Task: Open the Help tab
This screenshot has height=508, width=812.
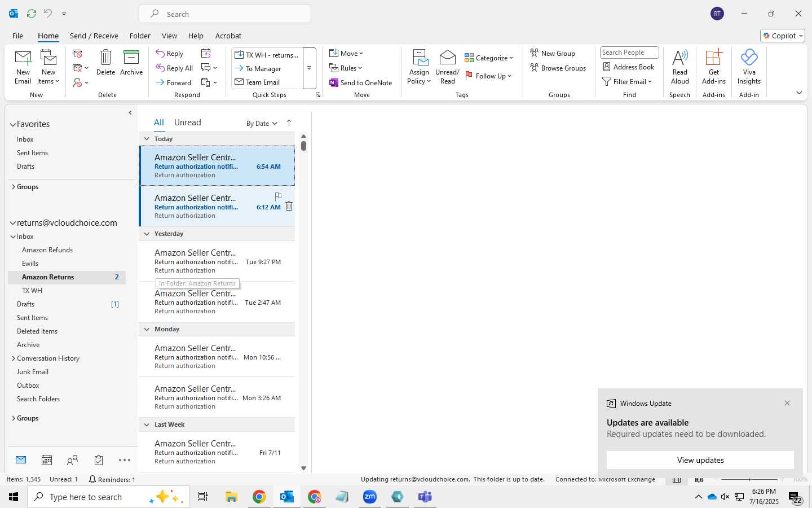Action: coord(196,36)
